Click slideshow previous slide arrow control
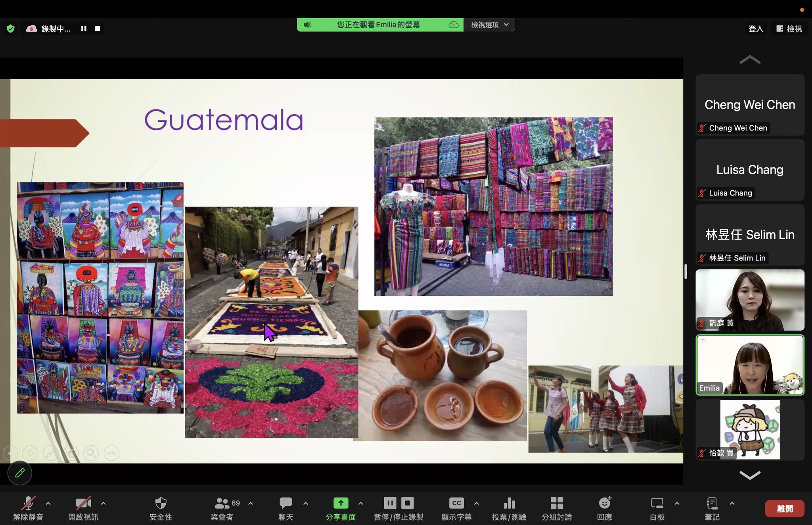The width and height of the screenshot is (812, 525). coord(10,453)
